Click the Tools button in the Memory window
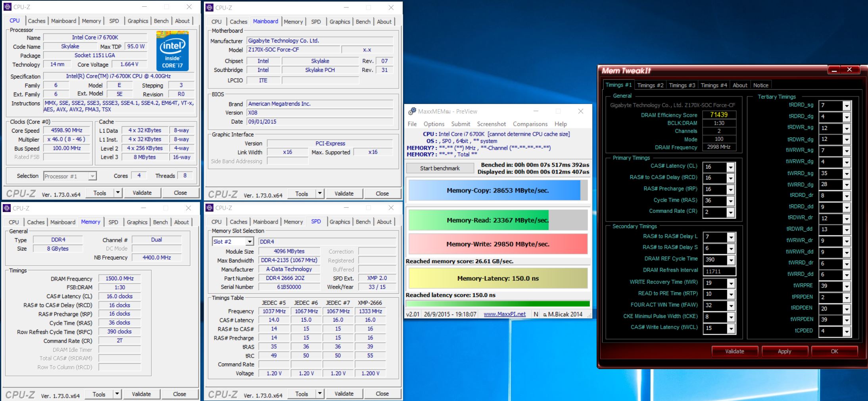The width and height of the screenshot is (868, 401). pos(99,394)
